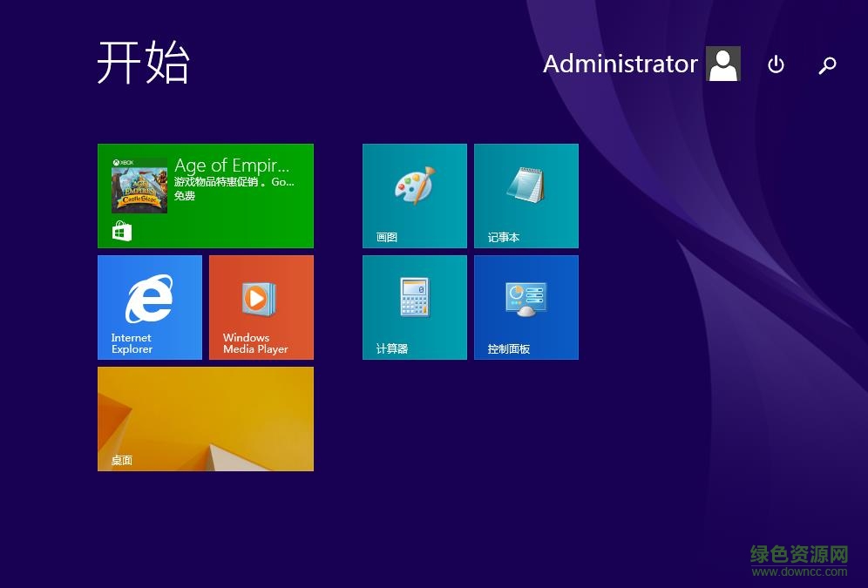Open the 画图 (Paint) tile

[415, 195]
